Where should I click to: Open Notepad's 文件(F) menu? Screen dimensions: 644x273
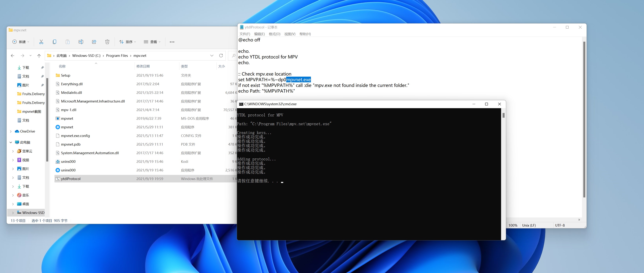pyautogui.click(x=245, y=34)
